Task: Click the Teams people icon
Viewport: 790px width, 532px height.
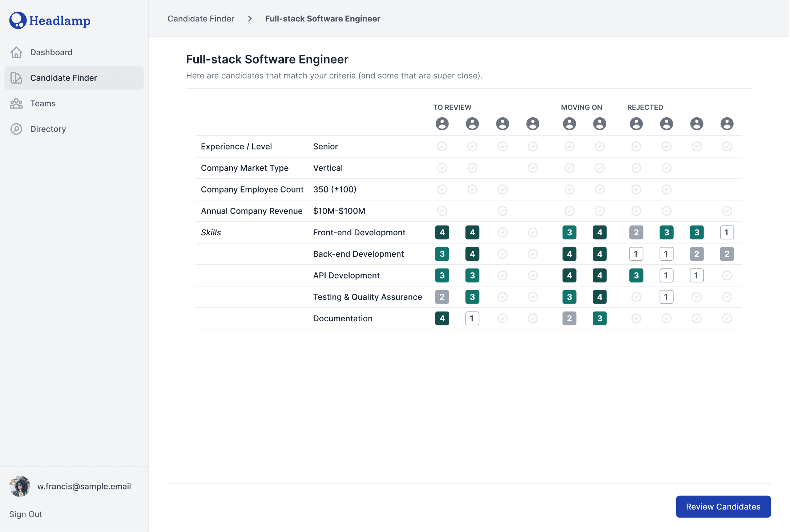Action: 16,103
